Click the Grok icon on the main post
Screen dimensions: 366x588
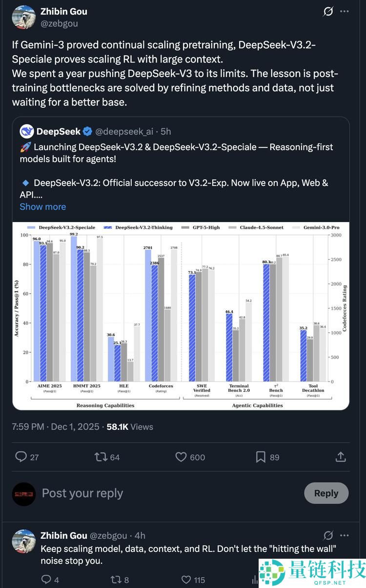(x=328, y=11)
